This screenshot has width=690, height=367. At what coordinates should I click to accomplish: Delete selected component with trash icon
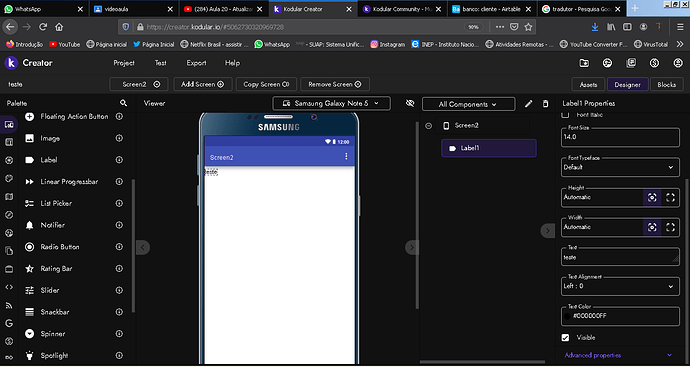point(546,104)
